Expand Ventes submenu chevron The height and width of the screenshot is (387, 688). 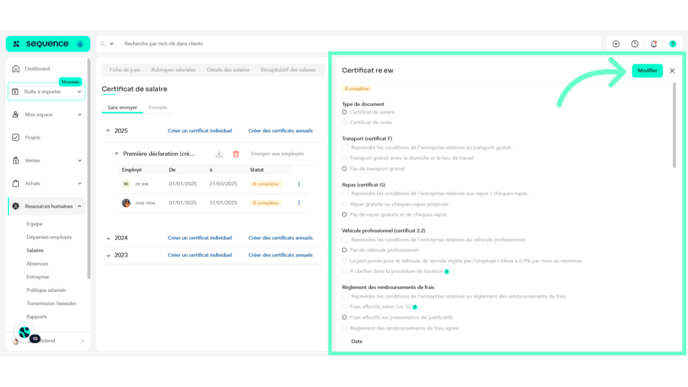(x=79, y=161)
